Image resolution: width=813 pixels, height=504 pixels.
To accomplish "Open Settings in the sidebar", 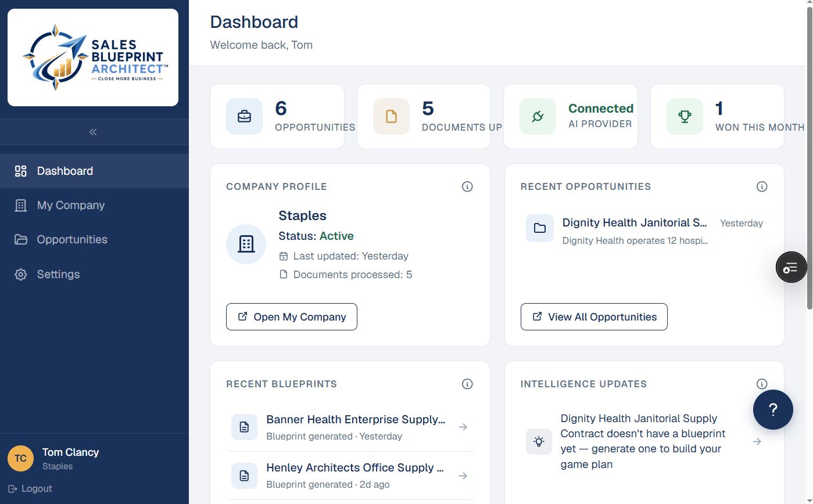I will coord(94,274).
